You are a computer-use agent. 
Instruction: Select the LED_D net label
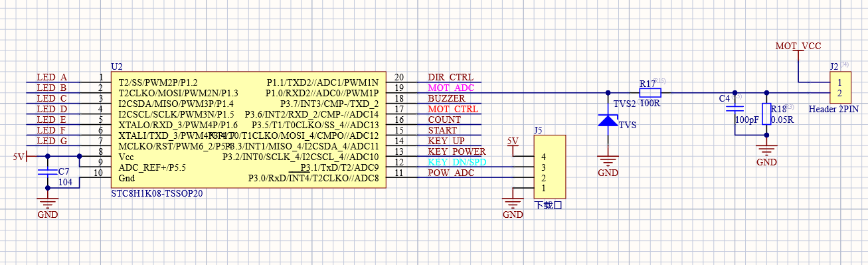[52, 110]
